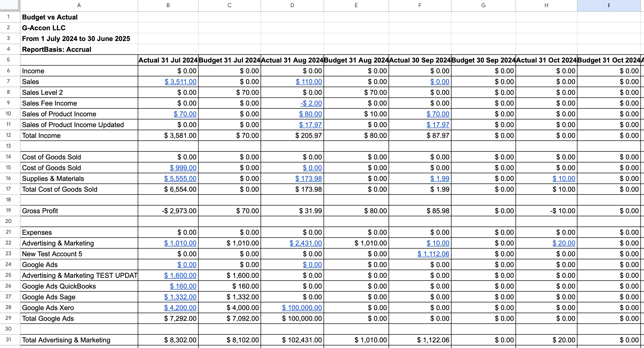Click 'From 1 July 2024 to 30 June 2025' cell

79,39
